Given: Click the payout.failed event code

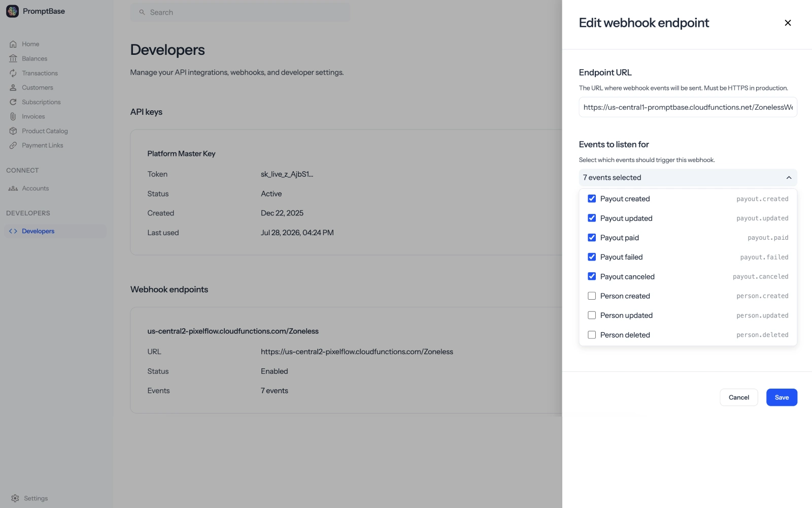Looking at the screenshot, I should click(764, 257).
